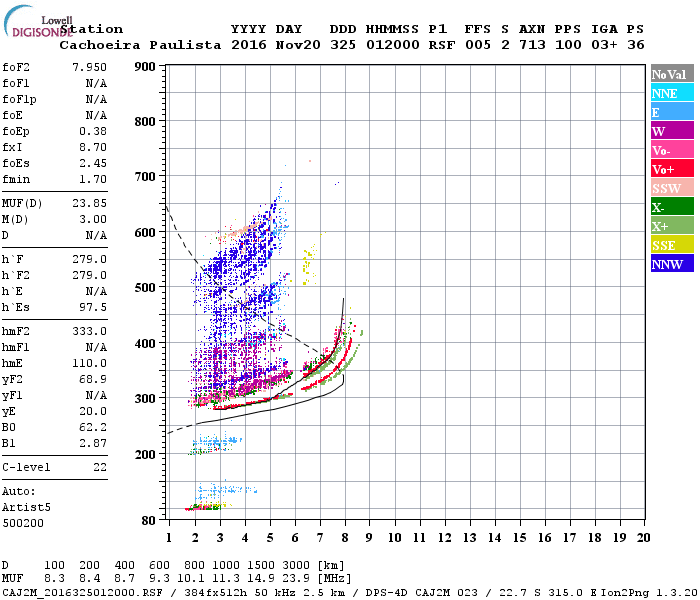Click the light blue echo trace near 220 km
Viewport: 700px width, 600px height.
pyautogui.click(x=217, y=441)
